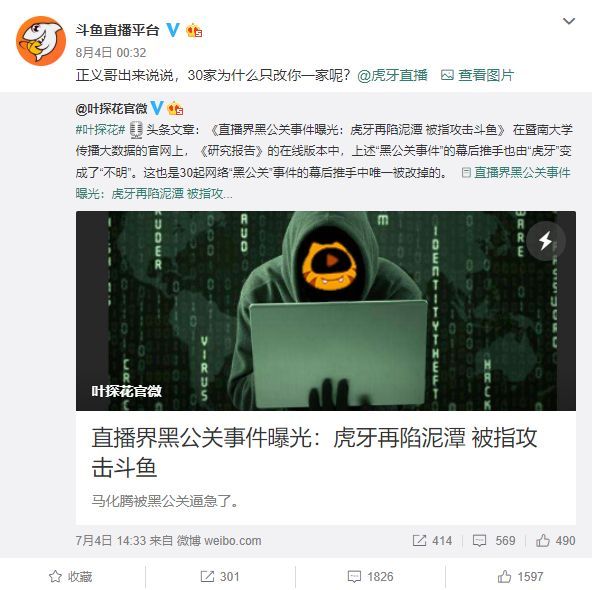Click the membership crown badge next to 斗鱼直播平台
592x590 pixels.
pos(194,31)
